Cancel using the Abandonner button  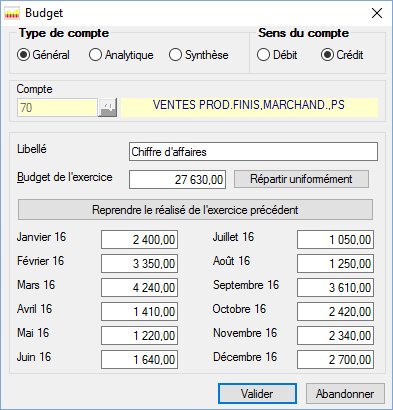[x=345, y=394]
